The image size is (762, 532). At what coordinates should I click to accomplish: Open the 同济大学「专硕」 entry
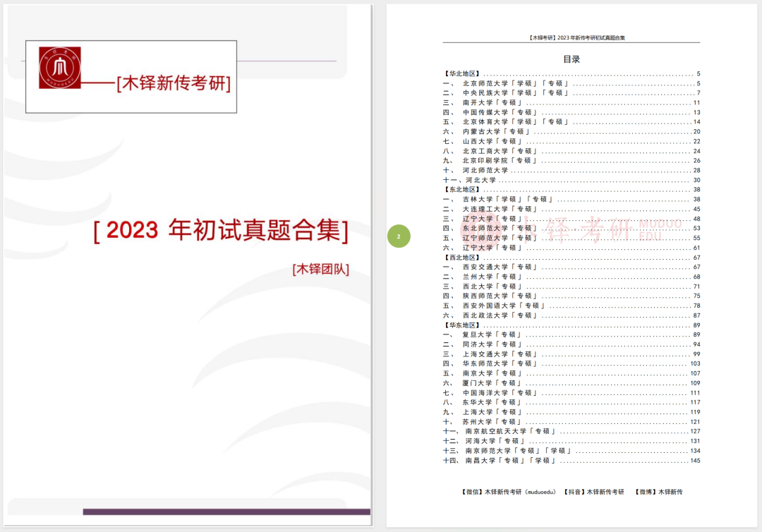pos(571,344)
